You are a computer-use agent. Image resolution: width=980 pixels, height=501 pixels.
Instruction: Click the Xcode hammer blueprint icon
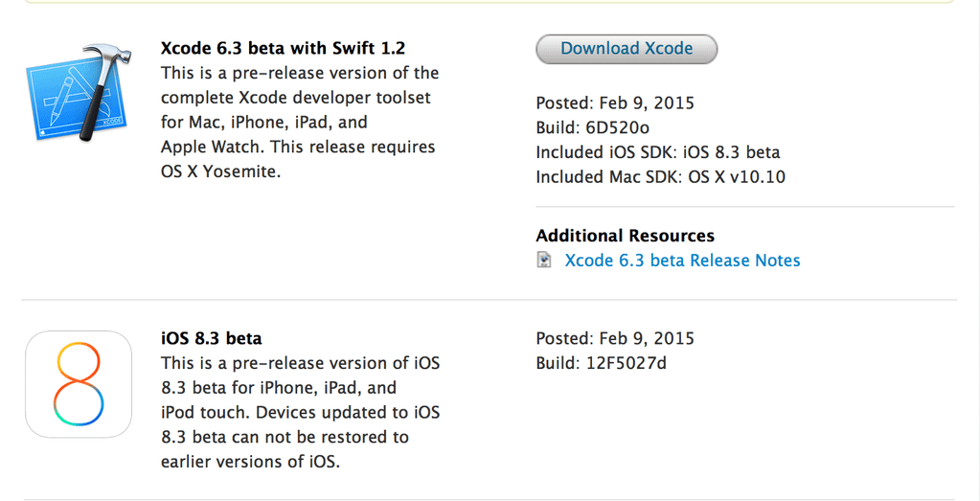(77, 92)
